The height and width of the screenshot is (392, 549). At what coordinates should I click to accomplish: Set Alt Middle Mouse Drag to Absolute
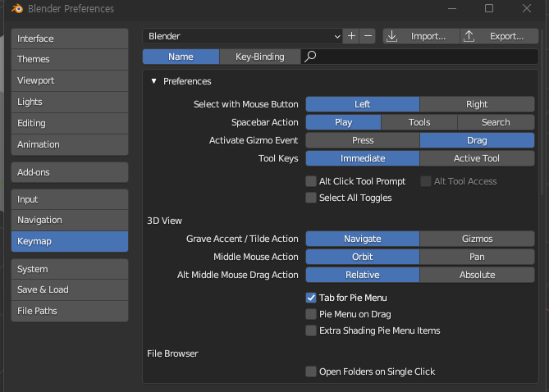(477, 275)
